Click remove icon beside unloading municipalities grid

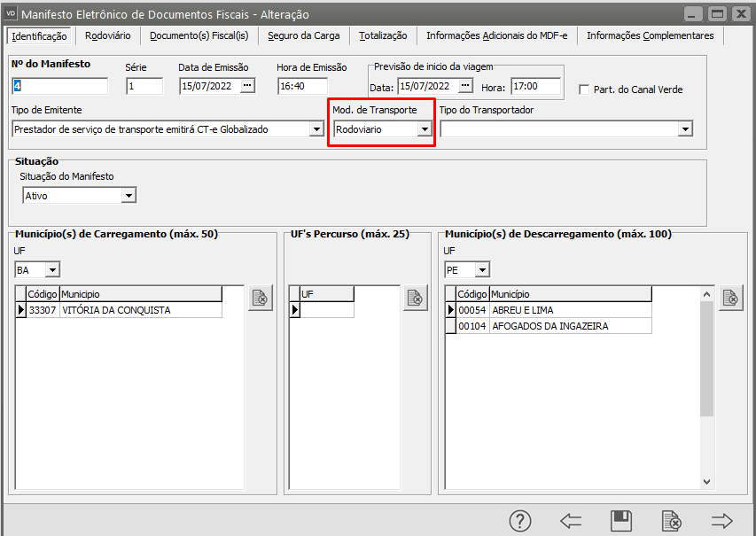coord(730,299)
